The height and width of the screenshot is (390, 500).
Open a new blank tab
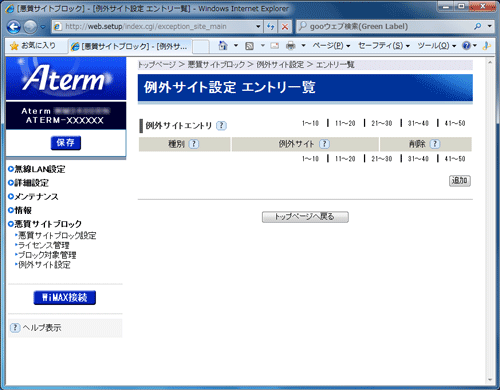201,46
